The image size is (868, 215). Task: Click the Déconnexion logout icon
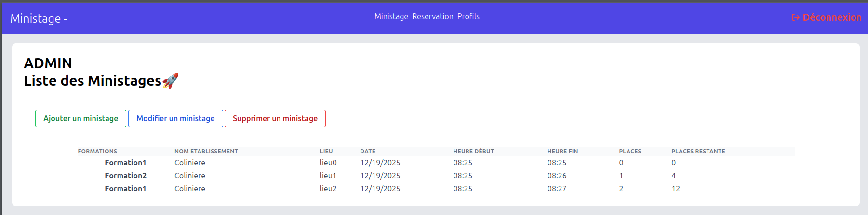pyautogui.click(x=795, y=18)
